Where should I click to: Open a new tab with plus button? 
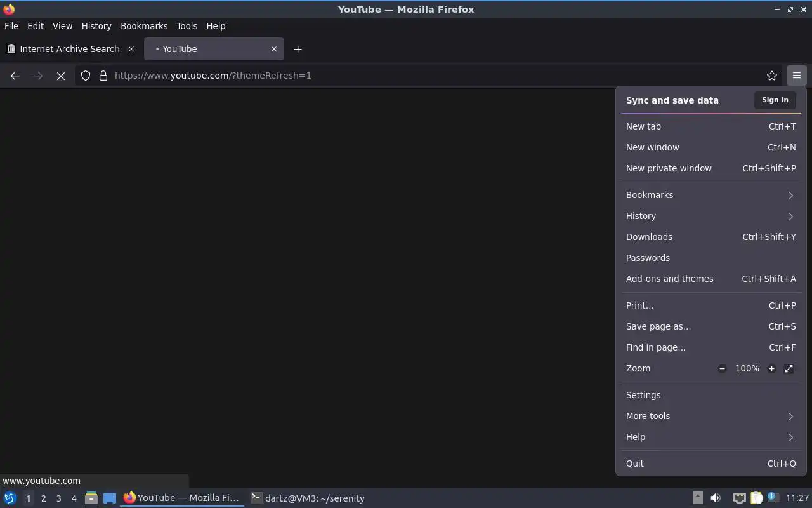point(298,49)
